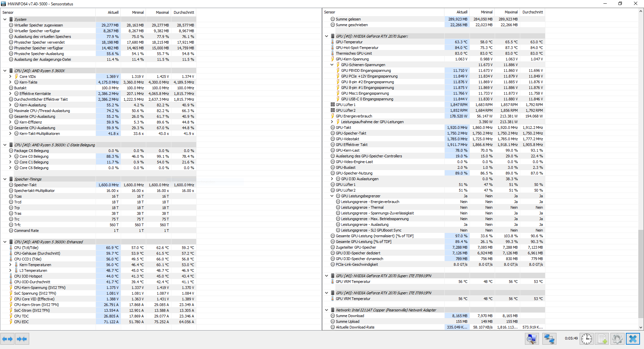
Task: Click the right pane Durchschnitt column header
Action: [x=532, y=12]
